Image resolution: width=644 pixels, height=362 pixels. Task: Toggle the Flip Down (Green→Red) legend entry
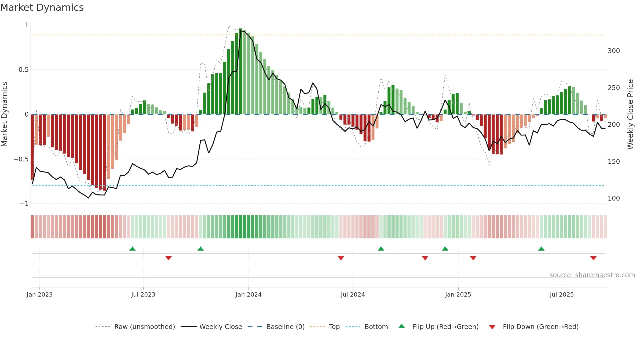tap(534, 327)
